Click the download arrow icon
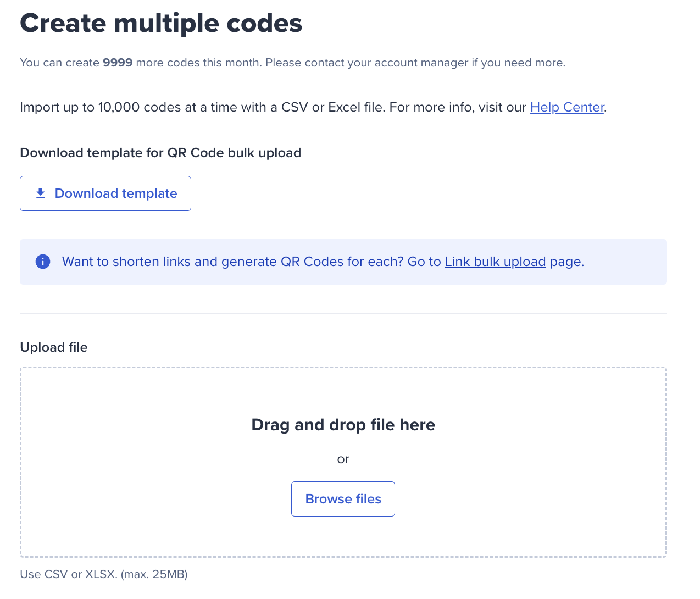The height and width of the screenshot is (599, 700). coord(41,193)
